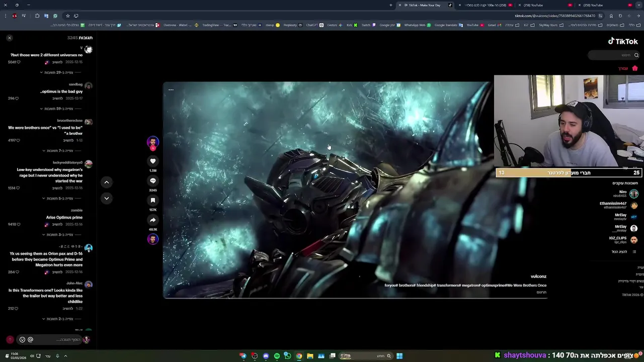Open the WhatsApp Web bookmark
This screenshot has height=362, width=644.
(418, 25)
